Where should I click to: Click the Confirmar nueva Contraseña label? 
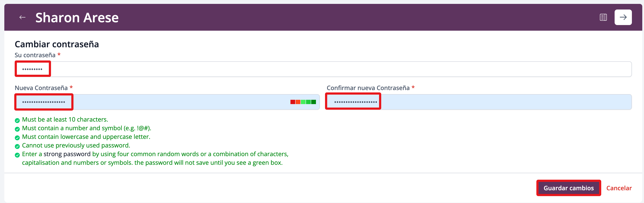pos(368,88)
